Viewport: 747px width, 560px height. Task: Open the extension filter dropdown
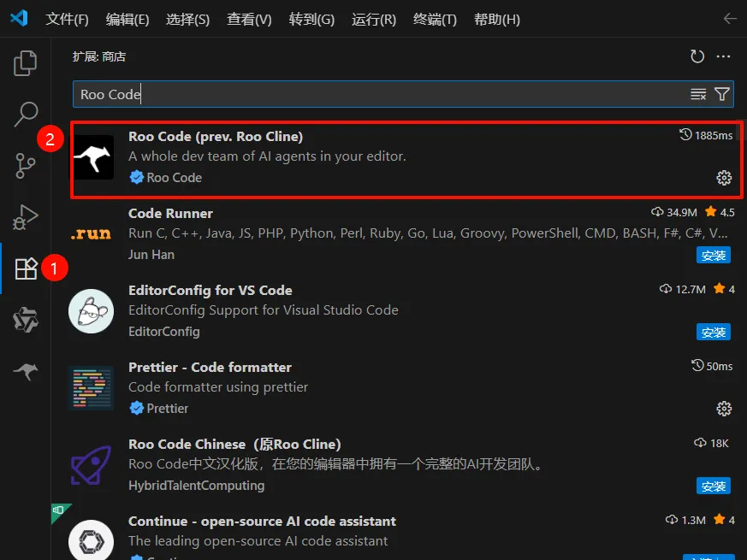pos(721,94)
